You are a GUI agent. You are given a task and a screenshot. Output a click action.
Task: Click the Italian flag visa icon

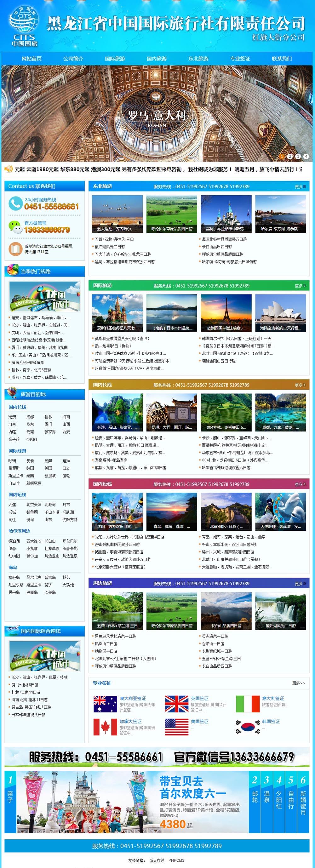point(248,704)
